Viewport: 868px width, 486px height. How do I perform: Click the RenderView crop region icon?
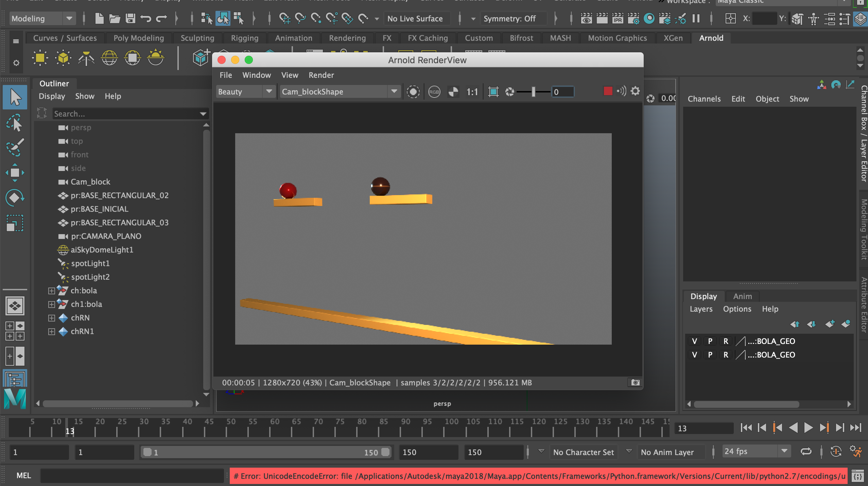coord(493,92)
